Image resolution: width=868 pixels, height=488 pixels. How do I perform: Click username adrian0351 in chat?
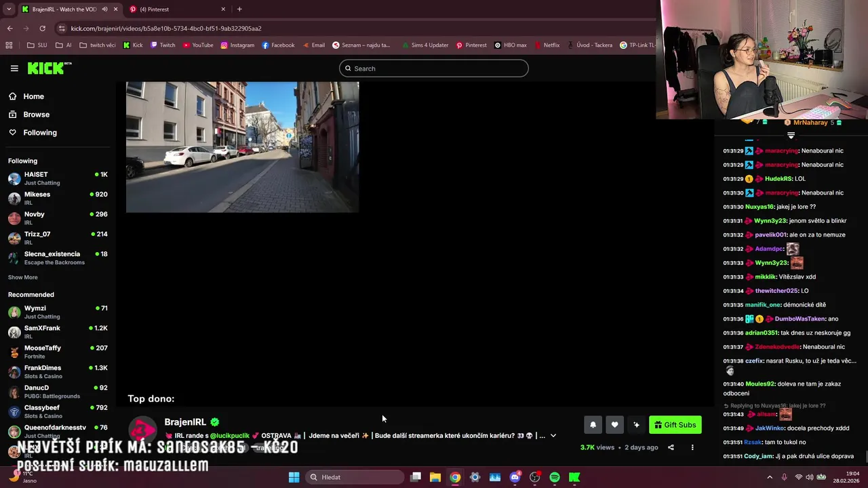click(761, 333)
